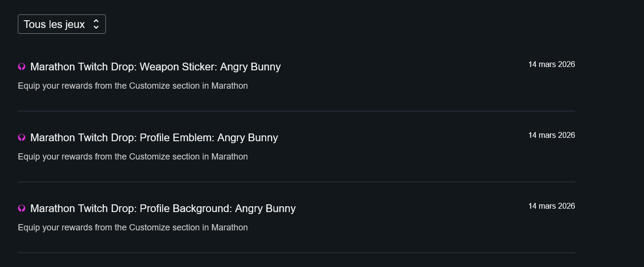
Task: Click the words "Weapon Sticker" in first title
Action: click(x=177, y=67)
